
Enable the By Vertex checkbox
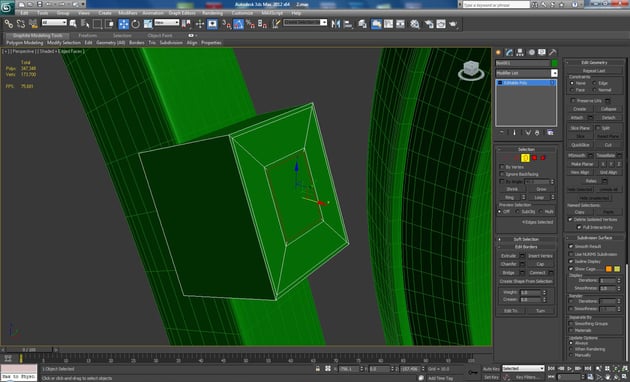(x=502, y=167)
